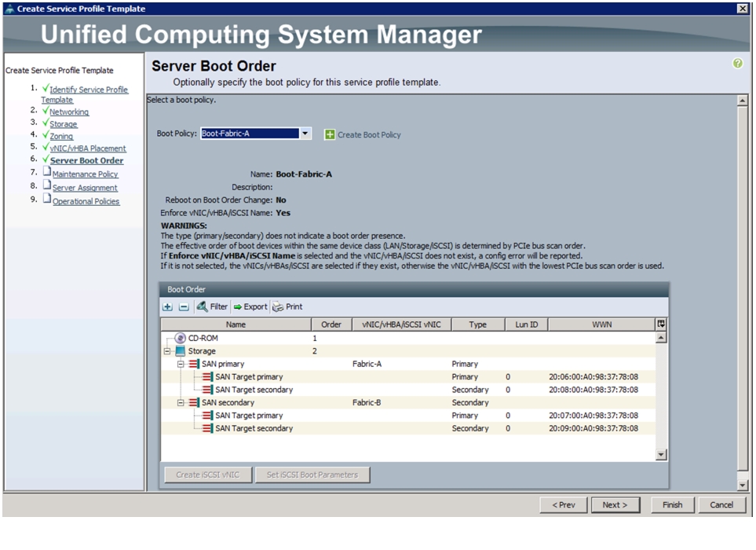Screen dimensions: 756x550
Task: Select the CD-ROM disc icon
Action: [x=181, y=338]
